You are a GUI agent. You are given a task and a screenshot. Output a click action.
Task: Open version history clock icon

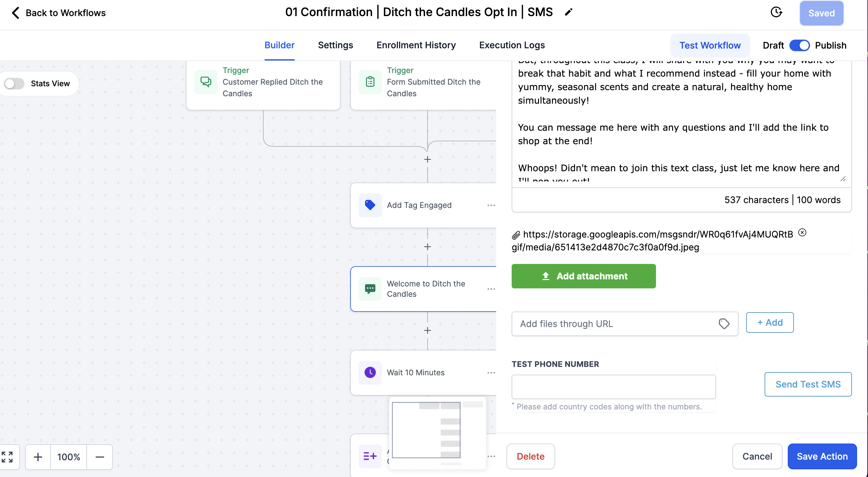click(776, 13)
